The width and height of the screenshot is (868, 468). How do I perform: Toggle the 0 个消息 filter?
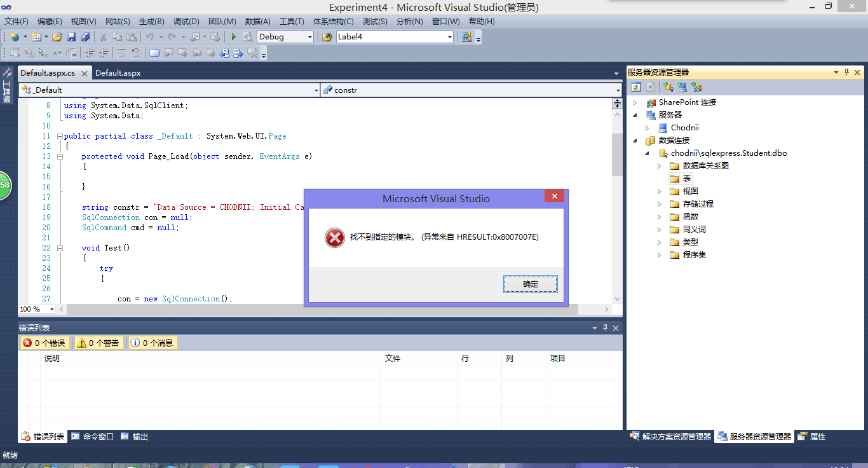[x=152, y=343]
